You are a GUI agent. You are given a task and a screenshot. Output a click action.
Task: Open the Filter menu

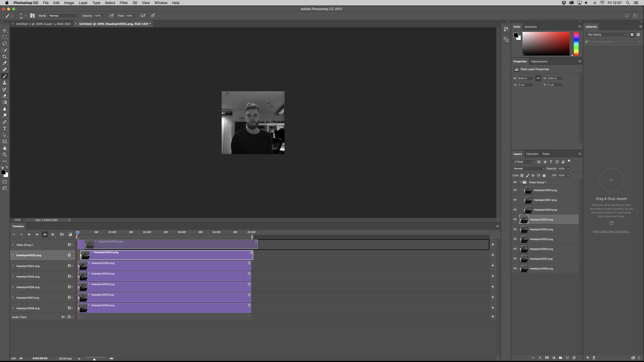coord(124,3)
